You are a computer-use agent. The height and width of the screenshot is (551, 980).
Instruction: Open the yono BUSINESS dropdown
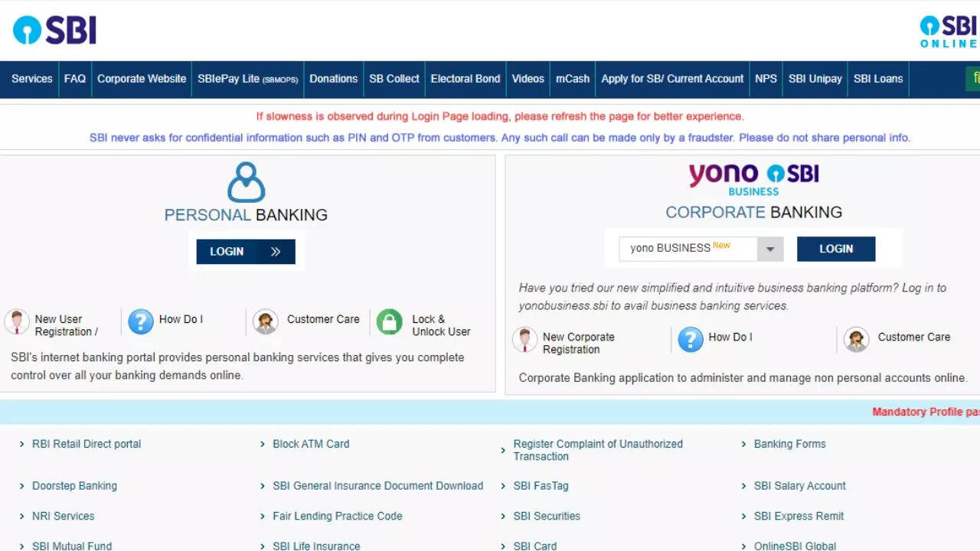[x=770, y=249]
